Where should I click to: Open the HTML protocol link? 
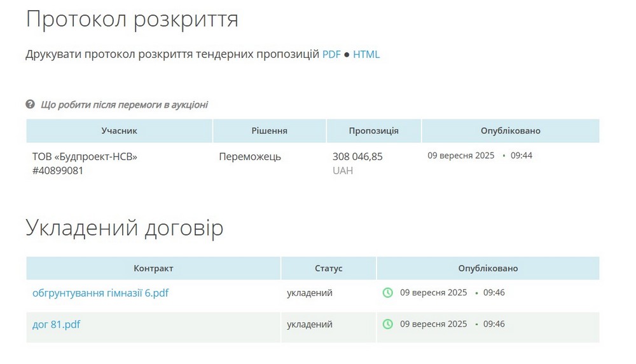pyautogui.click(x=366, y=55)
